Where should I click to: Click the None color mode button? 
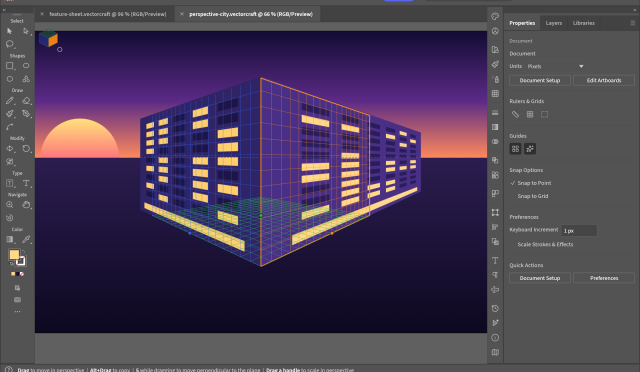(22, 274)
